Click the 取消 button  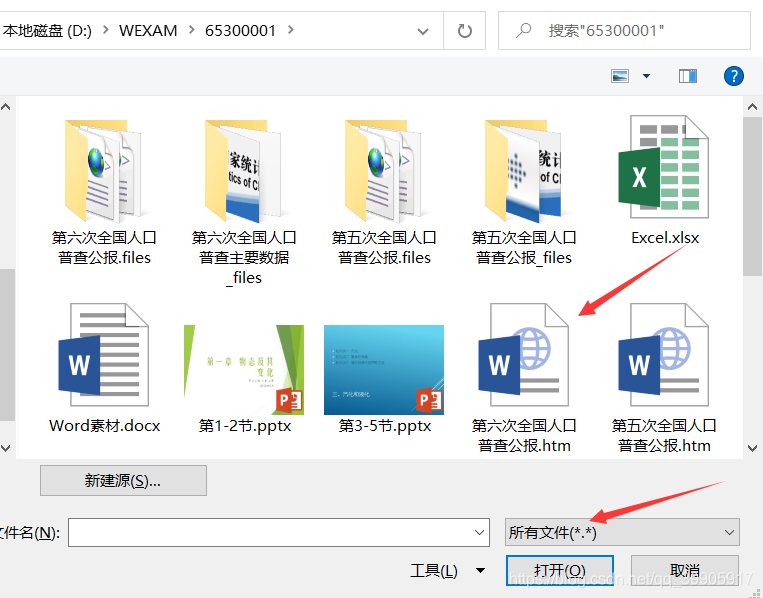pyautogui.click(x=685, y=570)
